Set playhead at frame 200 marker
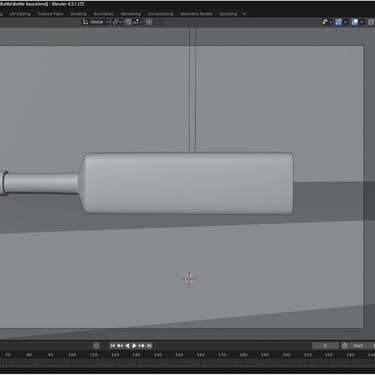This screenshot has height=375, width=375. (x=286, y=355)
